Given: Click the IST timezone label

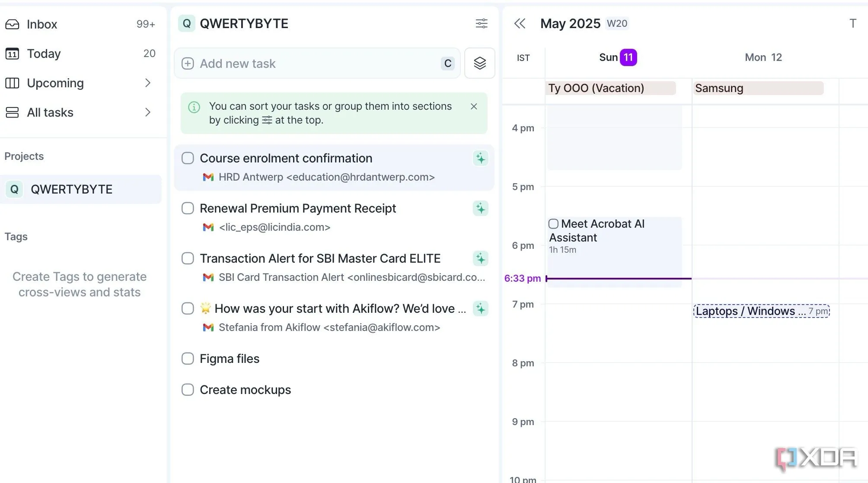Looking at the screenshot, I should (x=523, y=58).
